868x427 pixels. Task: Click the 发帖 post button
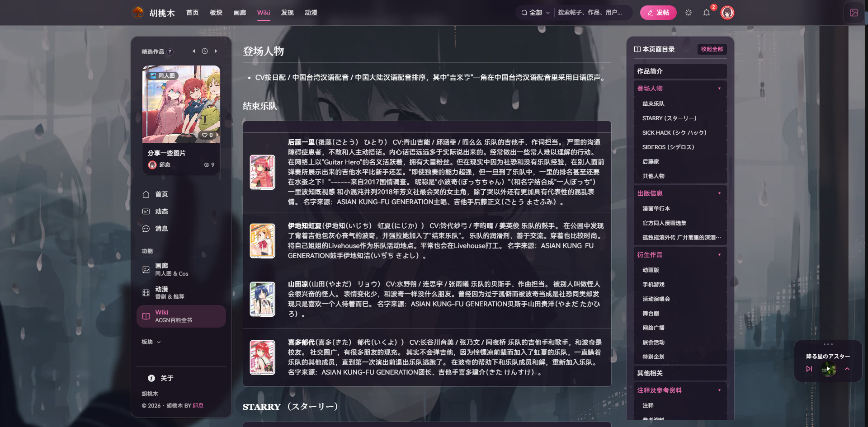(x=658, y=13)
